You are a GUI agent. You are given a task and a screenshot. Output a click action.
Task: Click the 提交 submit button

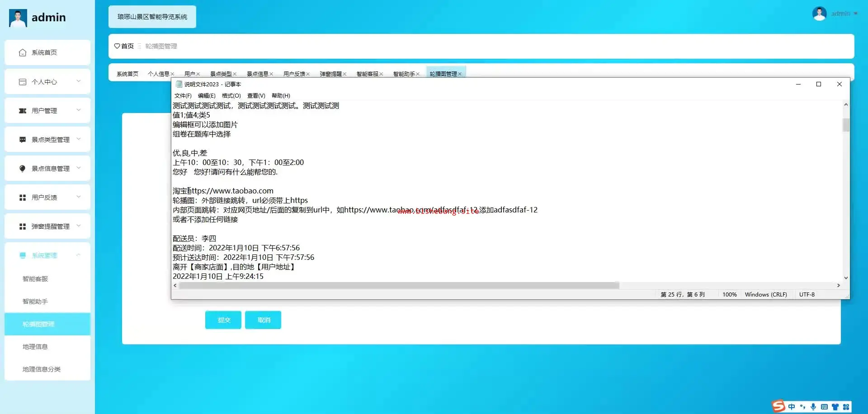[223, 320]
